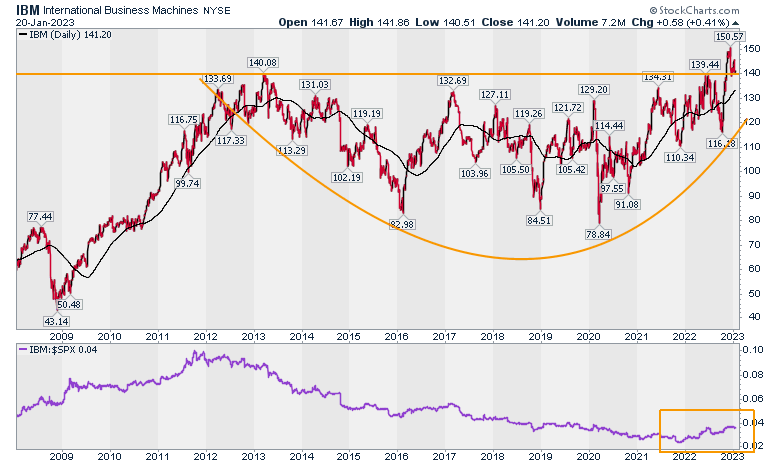This screenshot has width=780, height=465.
Task: Click the IBM ticker symbol title
Action: tap(28, 10)
